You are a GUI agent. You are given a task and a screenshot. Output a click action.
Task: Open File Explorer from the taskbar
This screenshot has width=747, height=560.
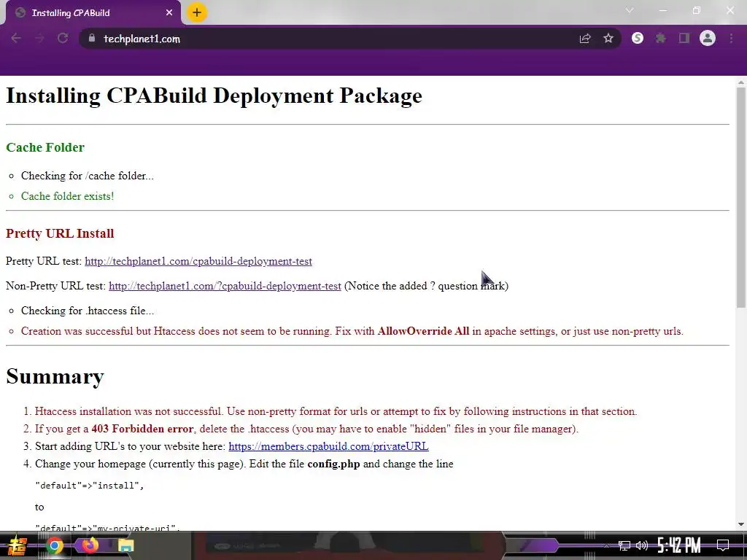(125, 545)
